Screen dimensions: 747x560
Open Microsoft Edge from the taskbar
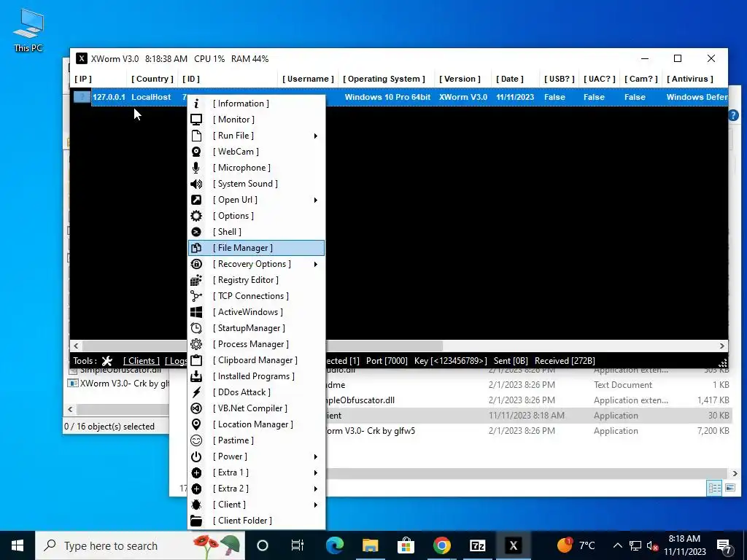click(334, 545)
